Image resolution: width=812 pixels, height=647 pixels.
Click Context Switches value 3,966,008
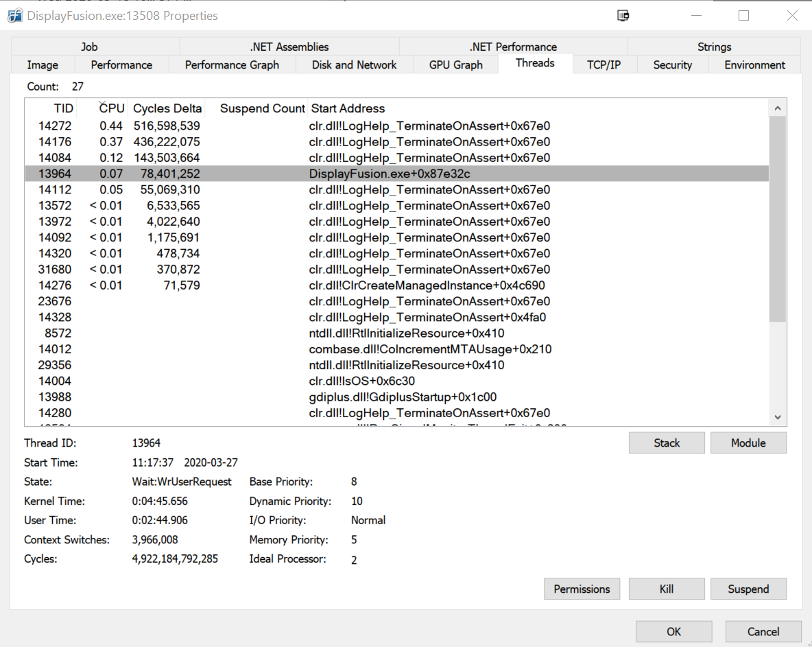click(x=155, y=540)
